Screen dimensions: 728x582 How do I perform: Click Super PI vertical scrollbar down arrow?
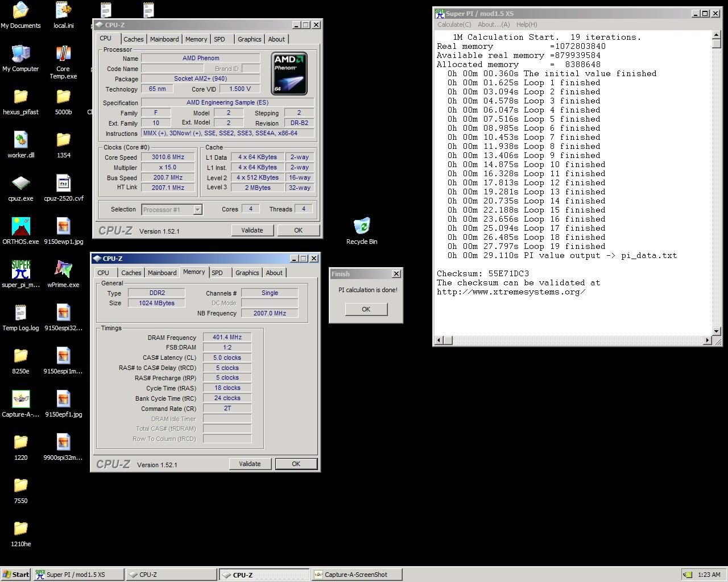[717, 331]
